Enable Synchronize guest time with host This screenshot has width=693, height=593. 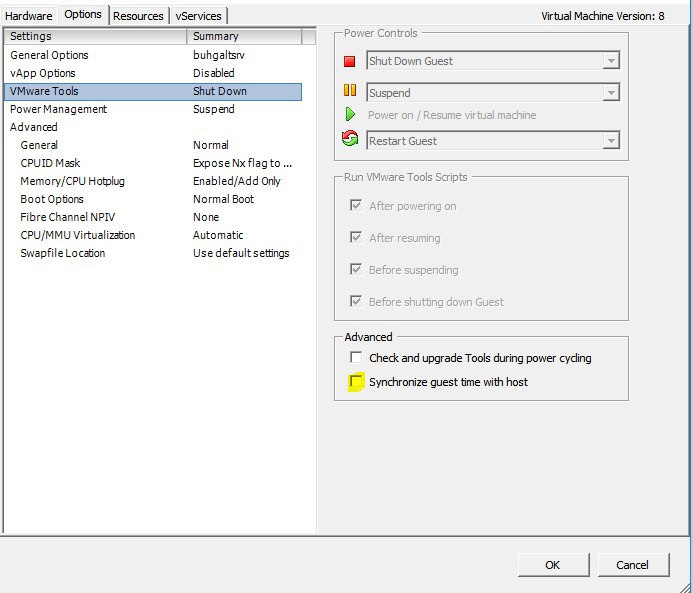coord(356,381)
